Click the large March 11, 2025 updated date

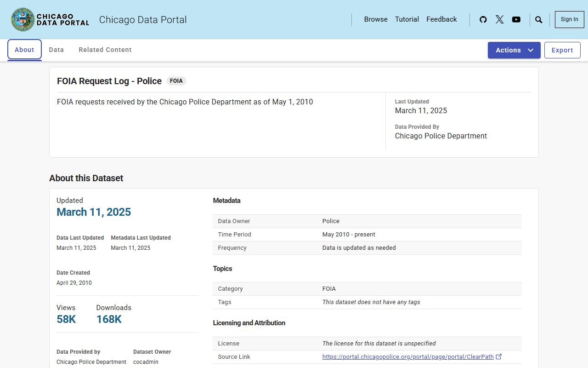94,212
